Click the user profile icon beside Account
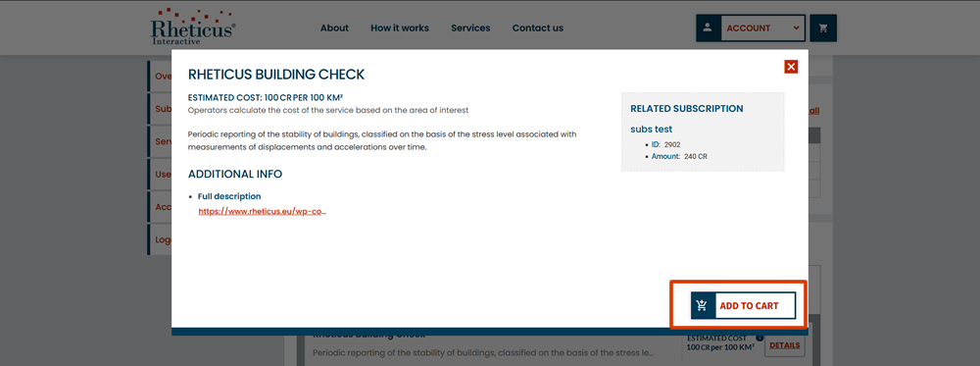The height and width of the screenshot is (366, 980). click(708, 28)
